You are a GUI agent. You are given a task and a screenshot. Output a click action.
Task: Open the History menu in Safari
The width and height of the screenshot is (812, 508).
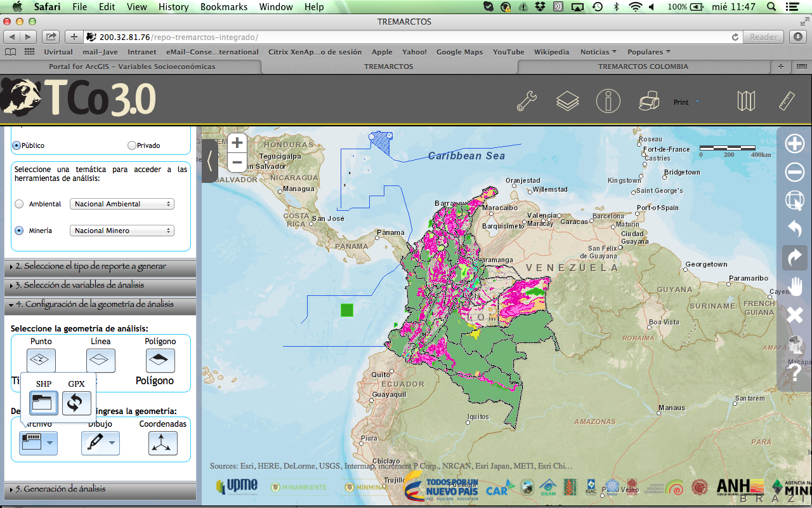pos(173,7)
